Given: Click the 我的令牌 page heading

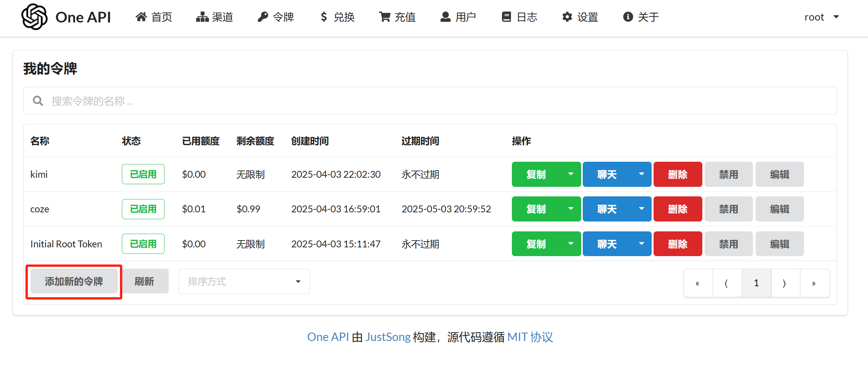Looking at the screenshot, I should tap(50, 69).
